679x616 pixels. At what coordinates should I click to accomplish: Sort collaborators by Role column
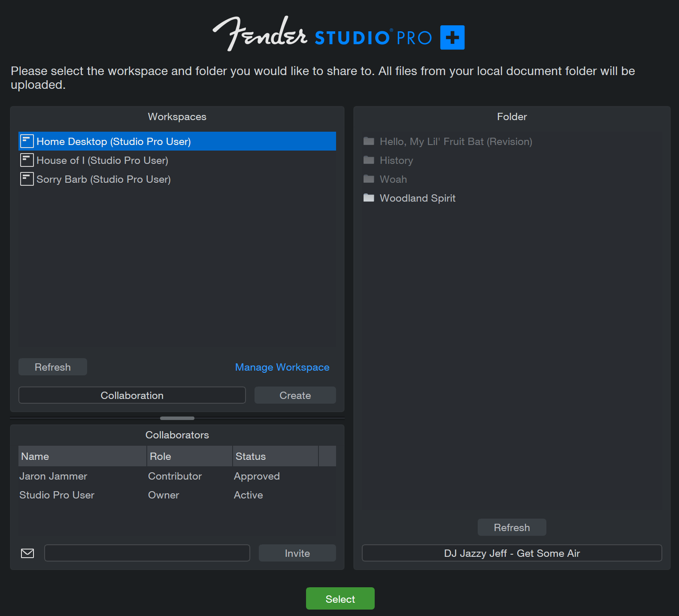click(190, 456)
